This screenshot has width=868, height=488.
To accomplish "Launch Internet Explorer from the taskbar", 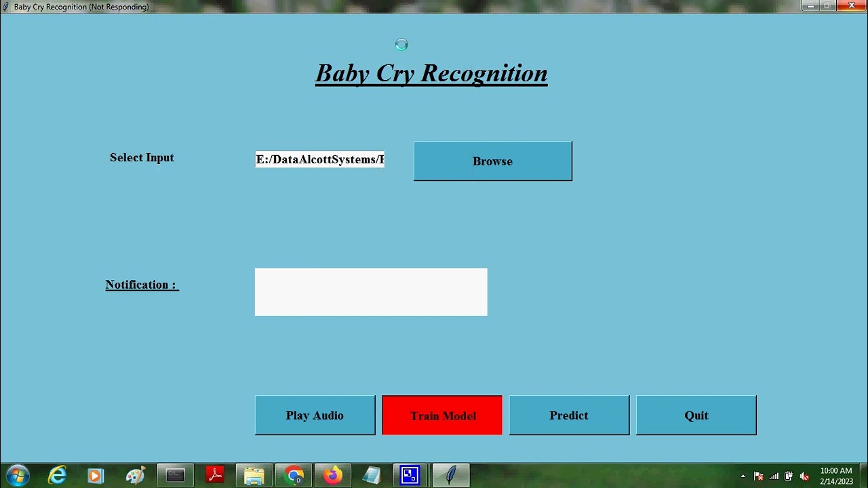I will click(x=58, y=476).
